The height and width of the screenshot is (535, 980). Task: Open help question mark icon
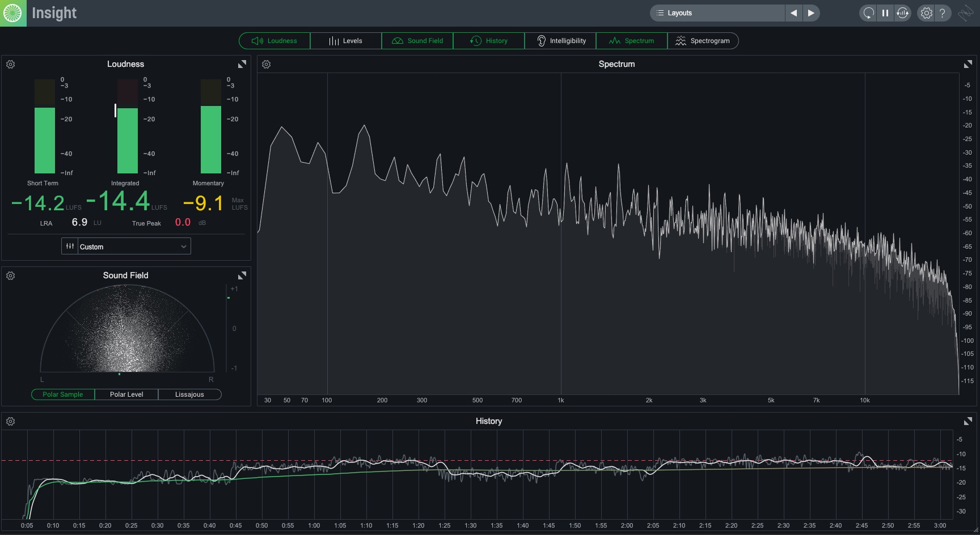tap(943, 13)
